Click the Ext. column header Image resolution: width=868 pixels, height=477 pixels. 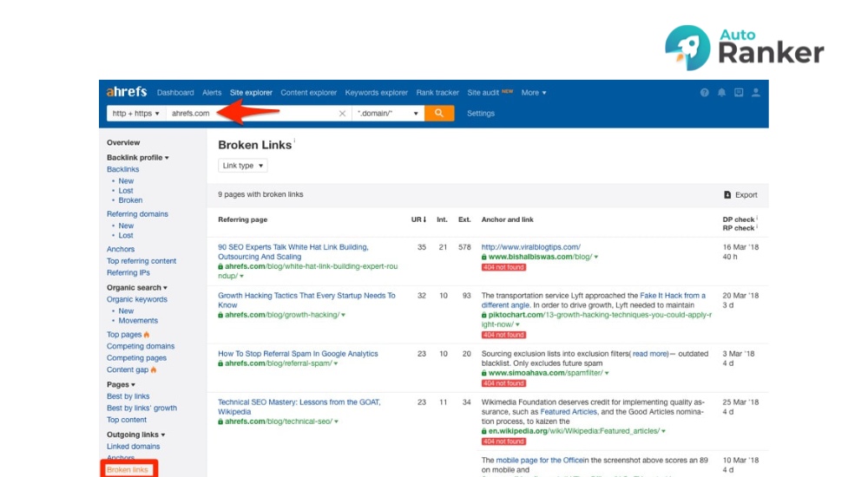click(464, 219)
